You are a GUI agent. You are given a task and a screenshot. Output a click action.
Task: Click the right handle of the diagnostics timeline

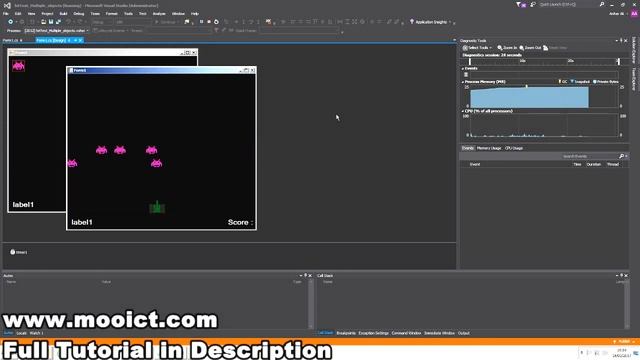[x=618, y=62]
